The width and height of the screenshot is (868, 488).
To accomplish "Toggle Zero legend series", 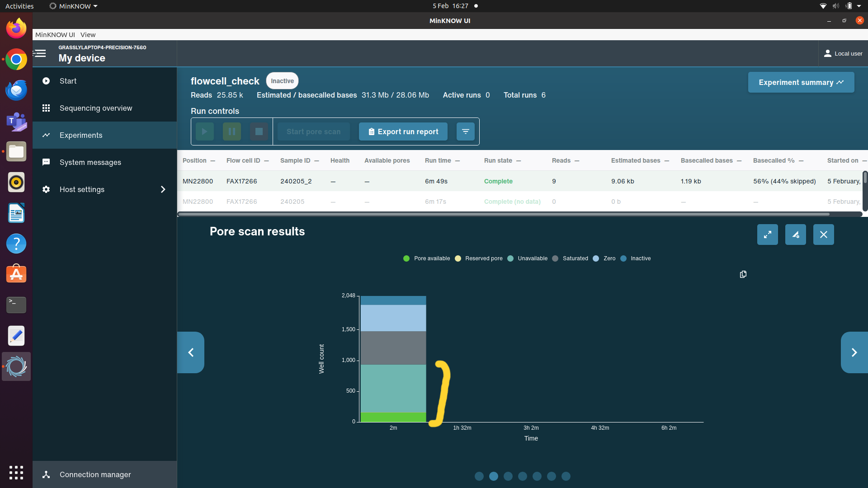I will [x=604, y=258].
